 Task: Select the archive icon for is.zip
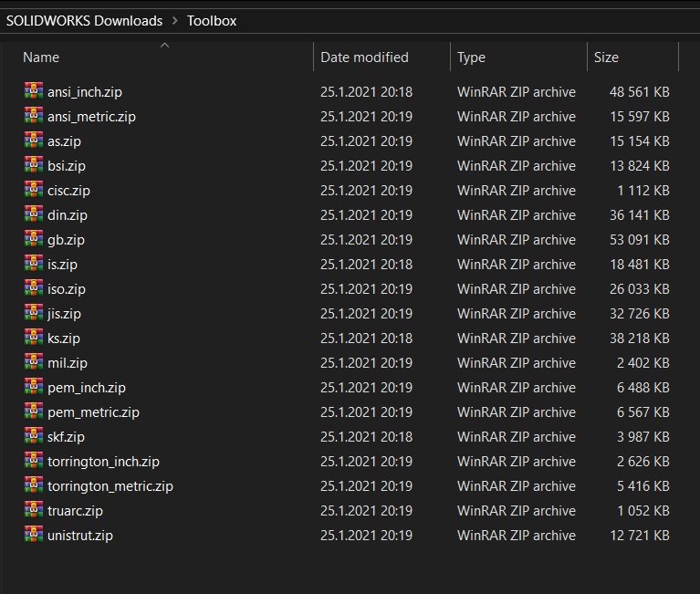pyautogui.click(x=34, y=263)
